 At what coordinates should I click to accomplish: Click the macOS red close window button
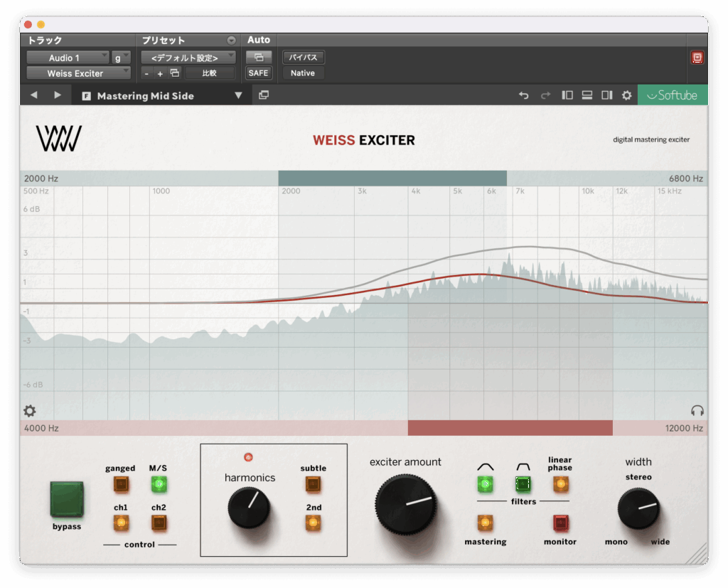pyautogui.click(x=28, y=25)
